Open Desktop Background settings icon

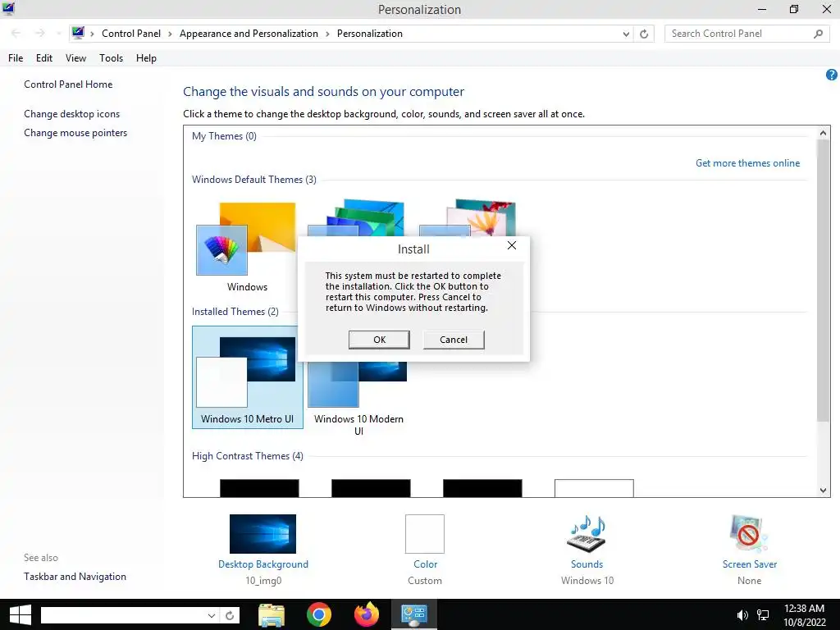click(x=262, y=534)
